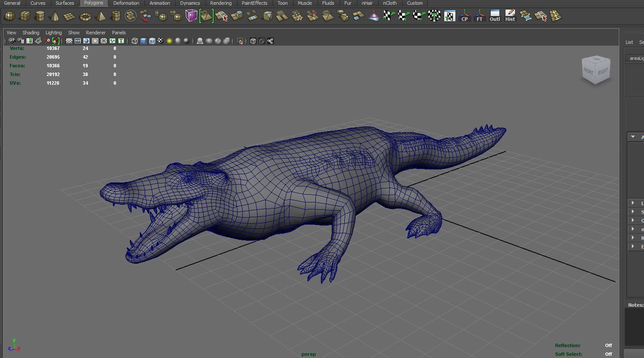Click the RIGHT face of view cube
Viewport: 644px width, 358px height.
click(x=603, y=71)
